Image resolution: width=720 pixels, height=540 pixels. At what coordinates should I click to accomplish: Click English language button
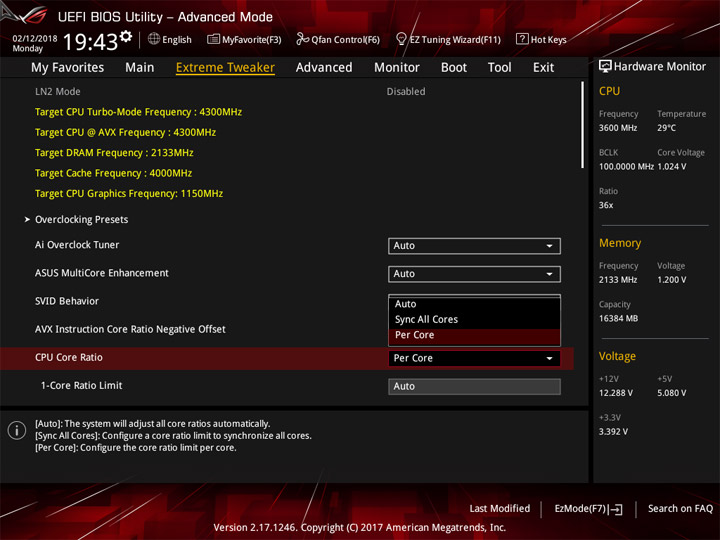[170, 39]
